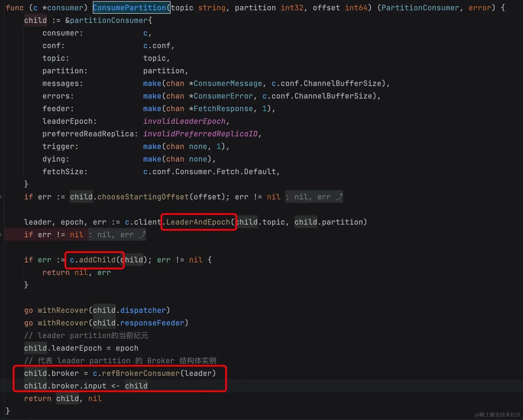Expand the folded ': nil, err' block after 'if err != nil'

(117, 235)
